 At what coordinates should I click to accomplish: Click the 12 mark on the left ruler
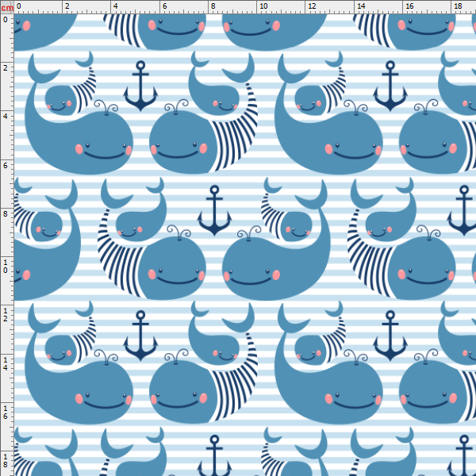(6, 315)
